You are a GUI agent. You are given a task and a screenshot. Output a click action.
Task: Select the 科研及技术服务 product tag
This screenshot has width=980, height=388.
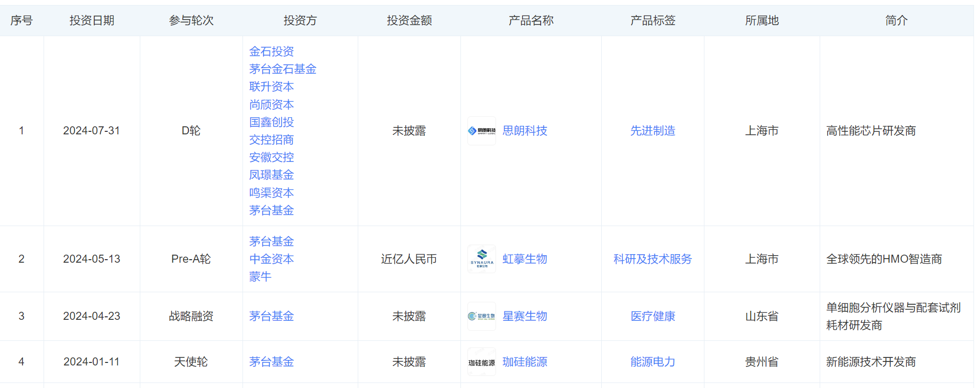coord(653,259)
